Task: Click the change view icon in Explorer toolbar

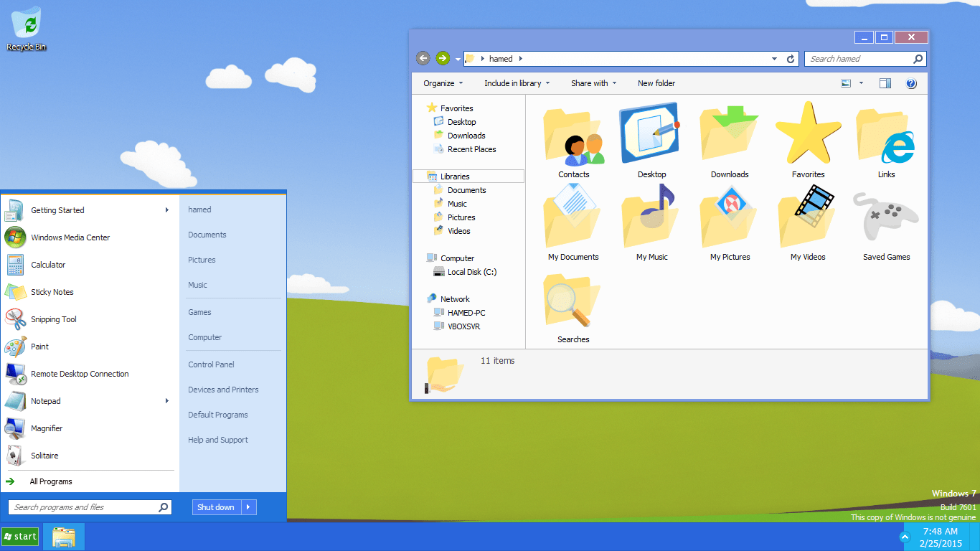Action: [846, 83]
